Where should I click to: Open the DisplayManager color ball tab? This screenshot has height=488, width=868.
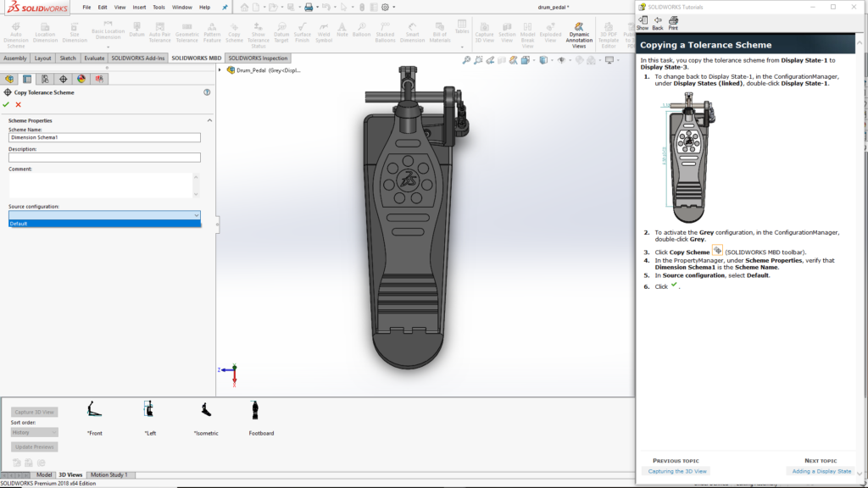point(81,79)
